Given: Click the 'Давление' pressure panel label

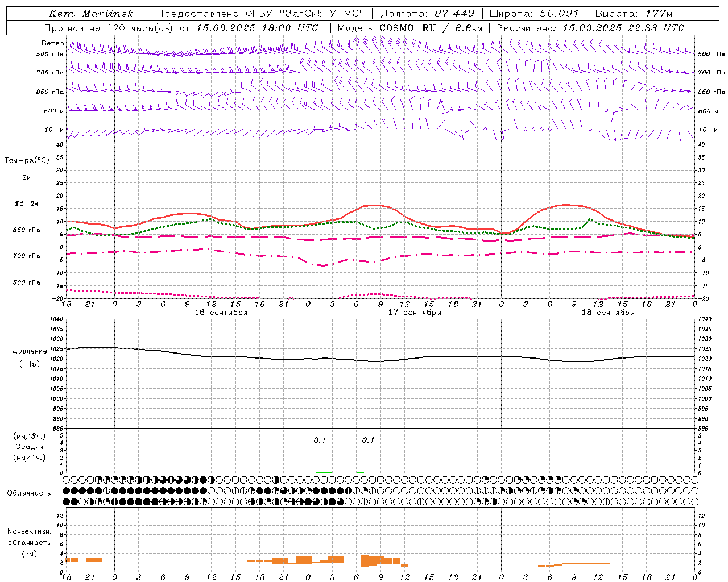Looking at the screenshot, I should coord(30,351).
